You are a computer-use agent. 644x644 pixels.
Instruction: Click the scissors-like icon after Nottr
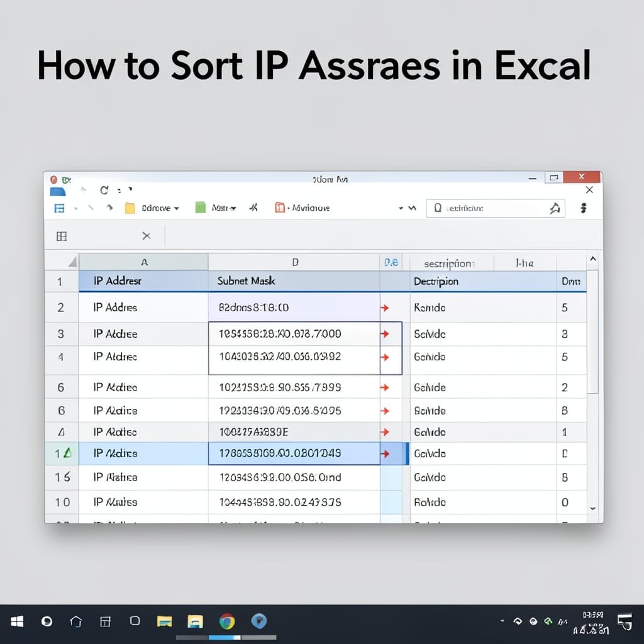[253, 208]
